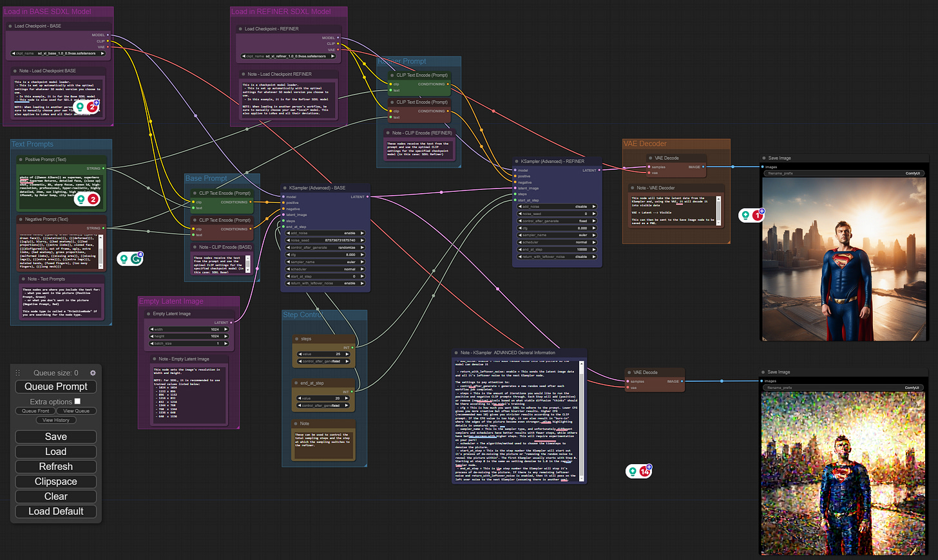This screenshot has height=560, width=938.
Task: Click the Clear button
Action: (x=56, y=496)
